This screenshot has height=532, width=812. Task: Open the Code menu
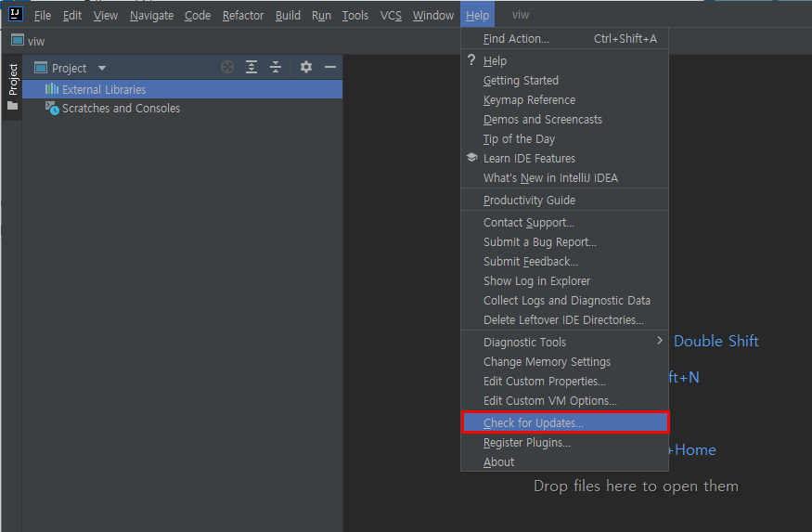tap(198, 16)
